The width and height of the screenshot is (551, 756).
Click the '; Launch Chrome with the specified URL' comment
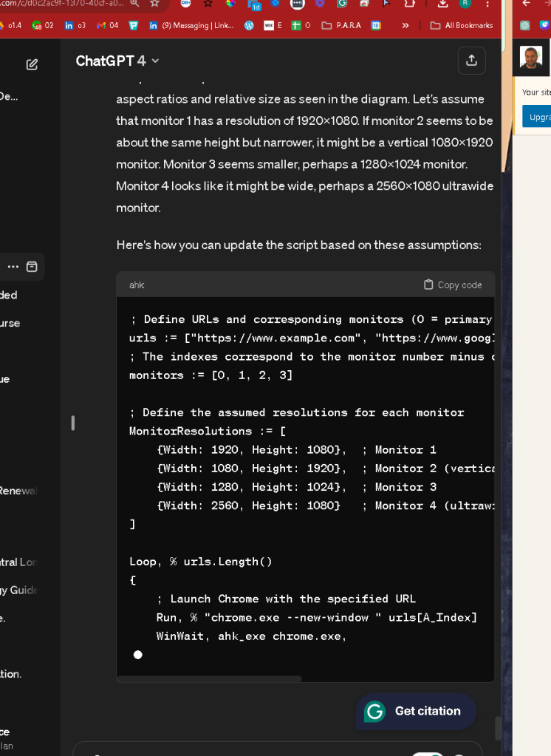point(286,599)
